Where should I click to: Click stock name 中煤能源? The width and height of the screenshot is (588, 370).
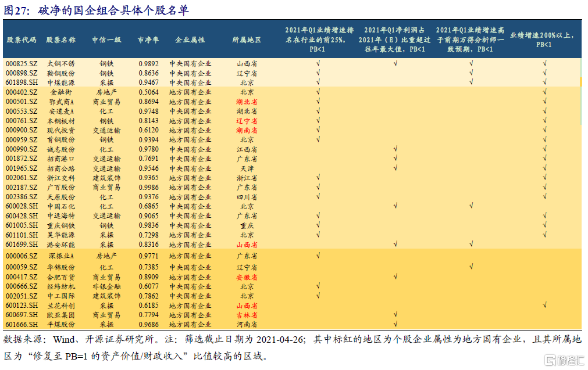pos(60,82)
